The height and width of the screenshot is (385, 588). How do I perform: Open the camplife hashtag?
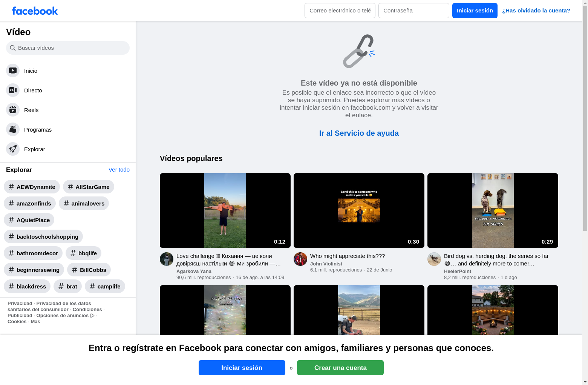(105, 286)
